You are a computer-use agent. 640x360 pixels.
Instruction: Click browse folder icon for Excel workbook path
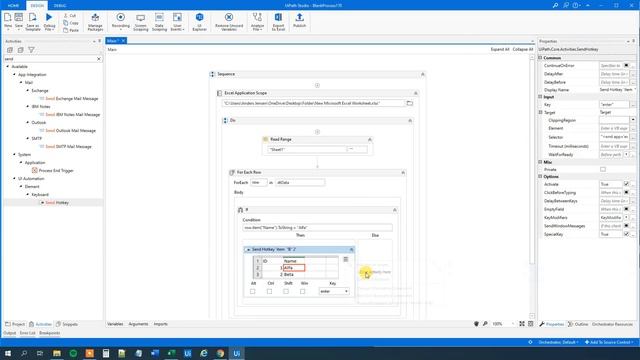409,103
